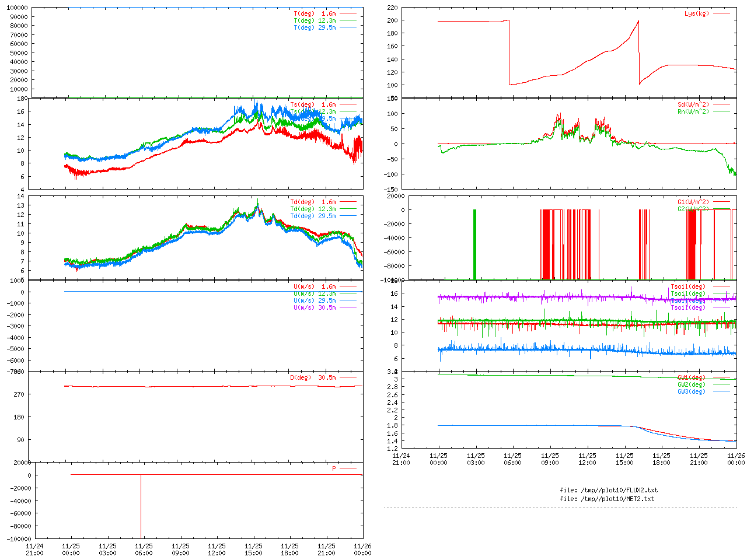This screenshot has width=747, height=560.
Task: Click the FLUX2.txt file path text
Action: pos(609,490)
